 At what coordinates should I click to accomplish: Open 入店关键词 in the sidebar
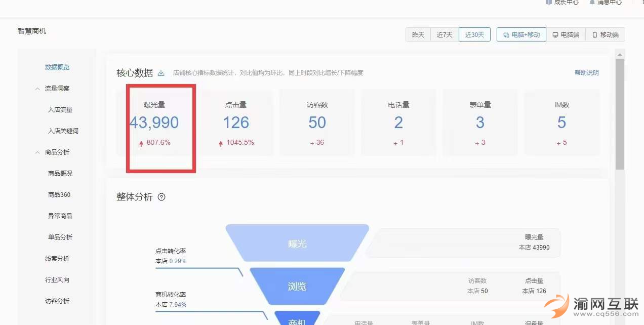(63, 131)
